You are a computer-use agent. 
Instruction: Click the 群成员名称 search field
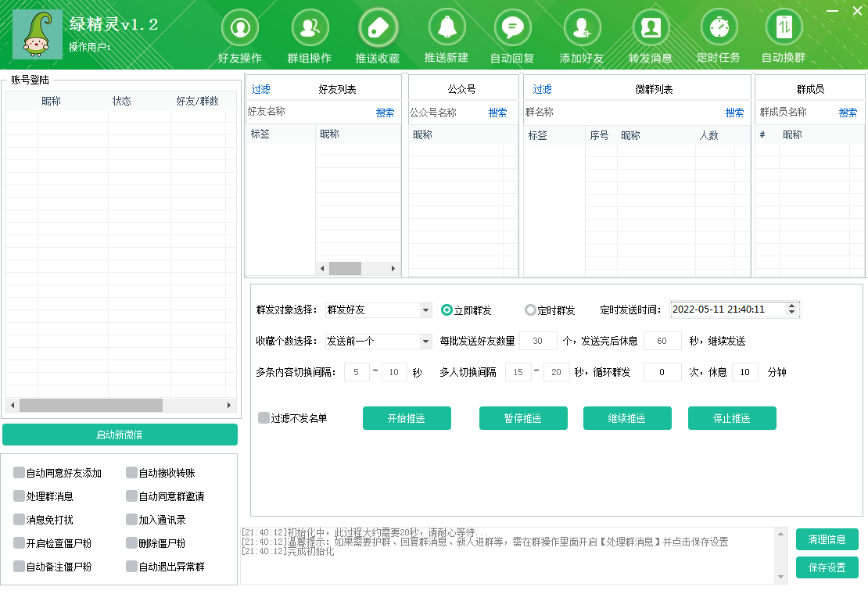coord(797,113)
